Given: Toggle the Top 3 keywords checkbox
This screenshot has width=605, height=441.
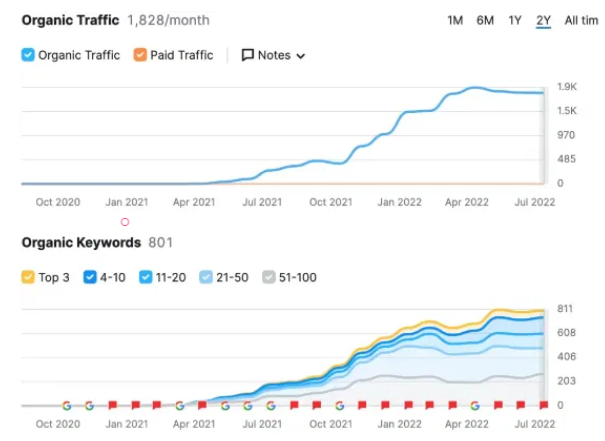Looking at the screenshot, I should (27, 277).
